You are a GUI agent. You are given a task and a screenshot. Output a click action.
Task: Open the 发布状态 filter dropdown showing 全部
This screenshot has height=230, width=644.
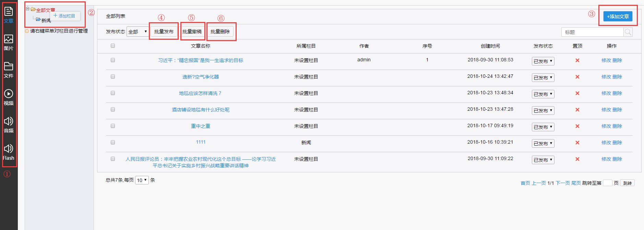[x=138, y=32]
